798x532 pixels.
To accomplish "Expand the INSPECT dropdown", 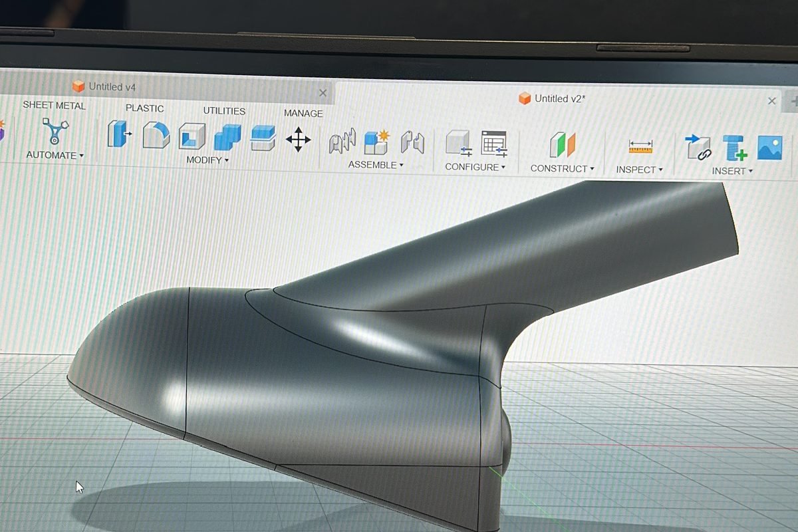I will pyautogui.click(x=640, y=170).
